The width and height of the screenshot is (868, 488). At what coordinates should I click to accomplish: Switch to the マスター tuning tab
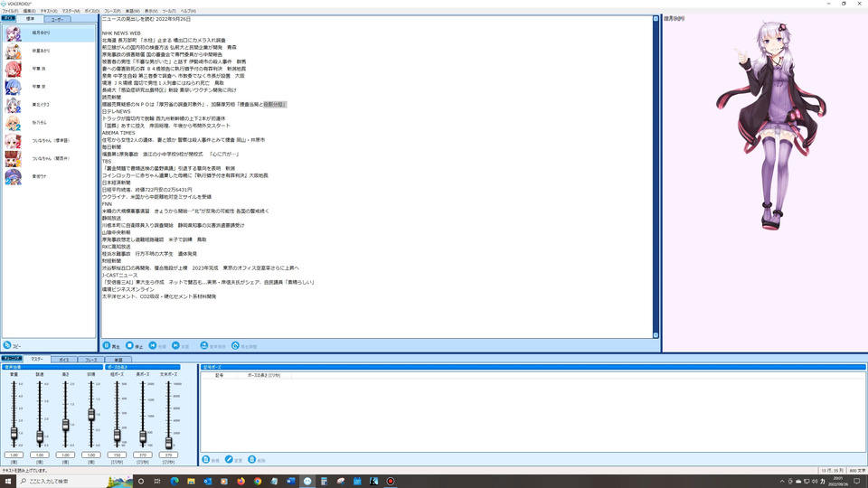coord(36,359)
